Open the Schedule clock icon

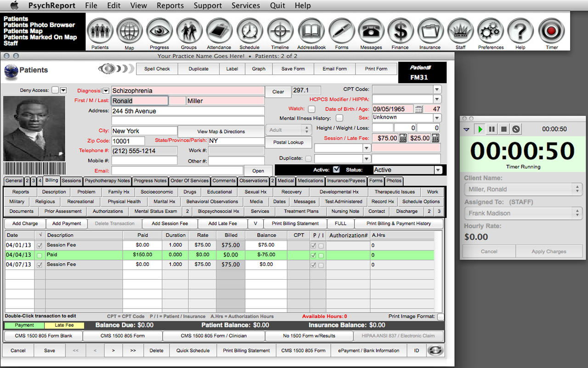point(249,31)
